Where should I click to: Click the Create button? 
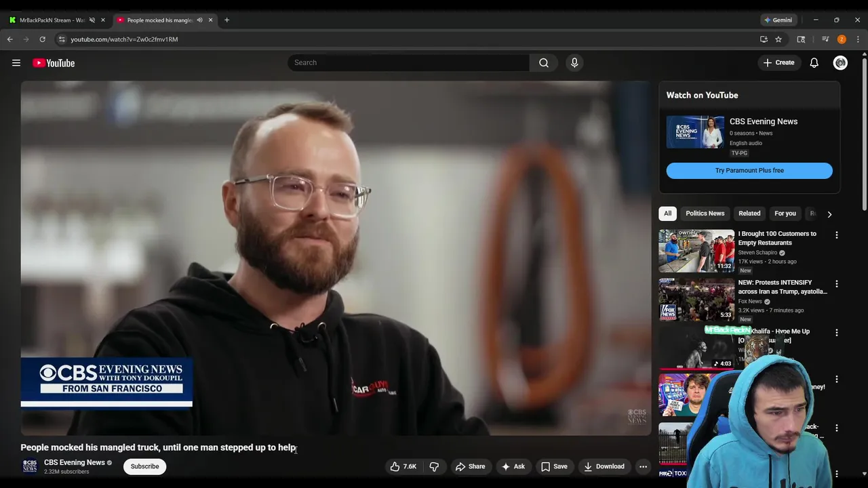(778, 63)
